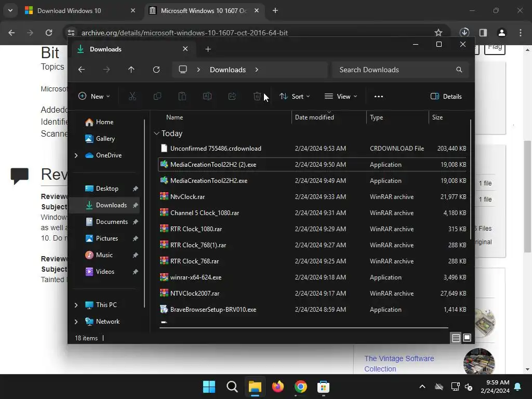532x399 pixels.
Task: Click the Rename icon in Explorer toolbar
Action: click(x=207, y=96)
